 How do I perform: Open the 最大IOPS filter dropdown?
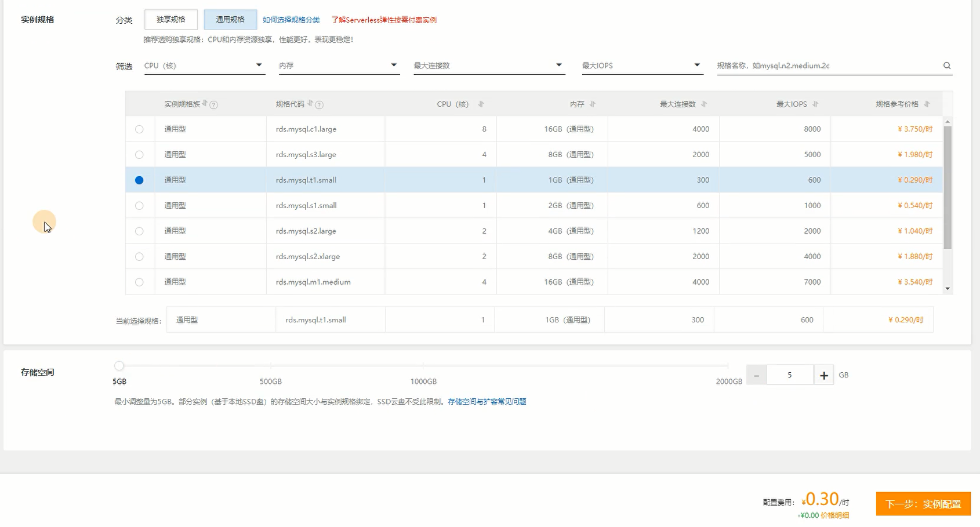pos(643,66)
